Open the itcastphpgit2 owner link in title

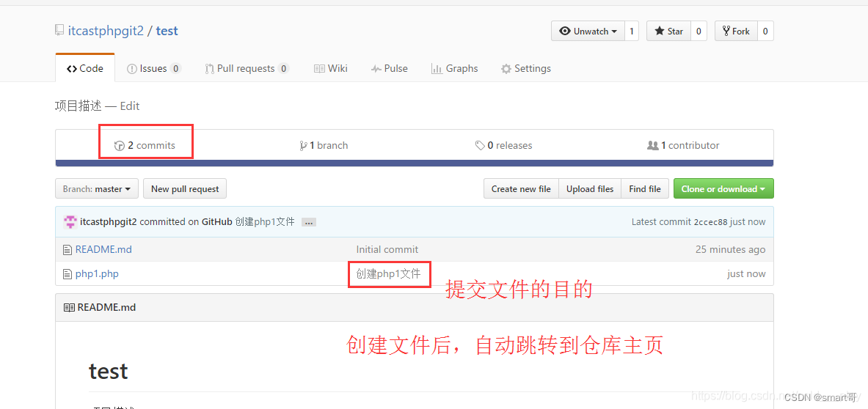pos(106,31)
